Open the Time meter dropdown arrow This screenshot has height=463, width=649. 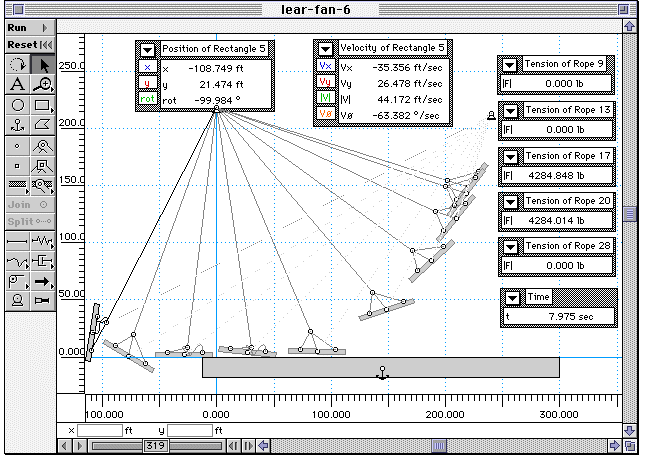[513, 297]
